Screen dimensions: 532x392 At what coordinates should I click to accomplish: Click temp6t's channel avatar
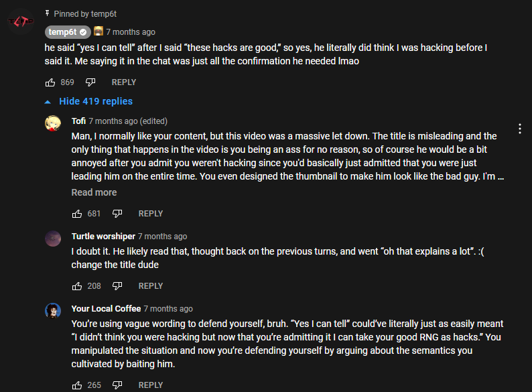[x=21, y=21]
